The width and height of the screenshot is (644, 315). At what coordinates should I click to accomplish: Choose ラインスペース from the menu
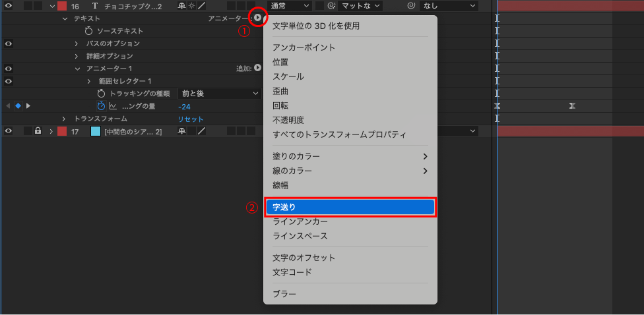pos(350,236)
